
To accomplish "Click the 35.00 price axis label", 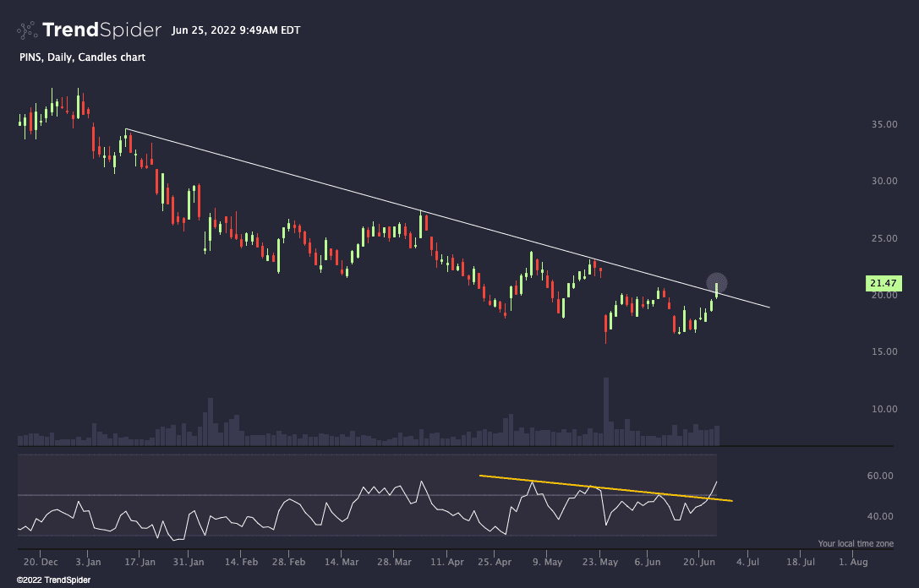I will pos(883,124).
